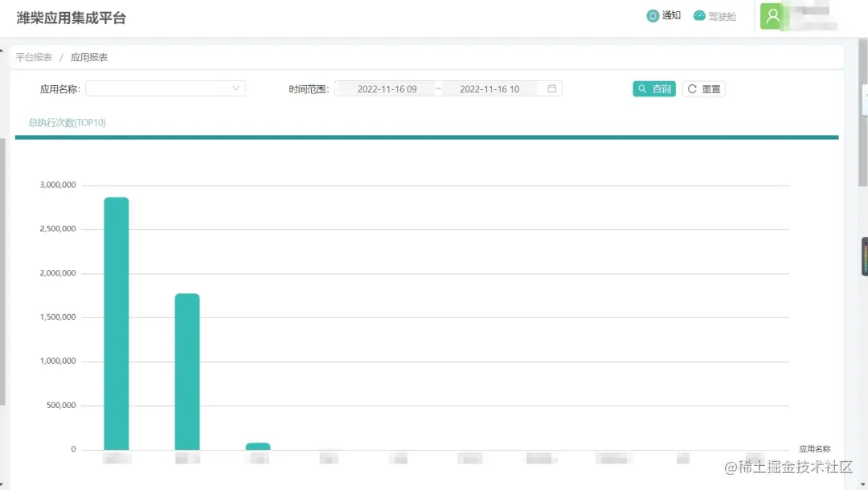
Task: Click the 查询 search button
Action: tap(654, 88)
